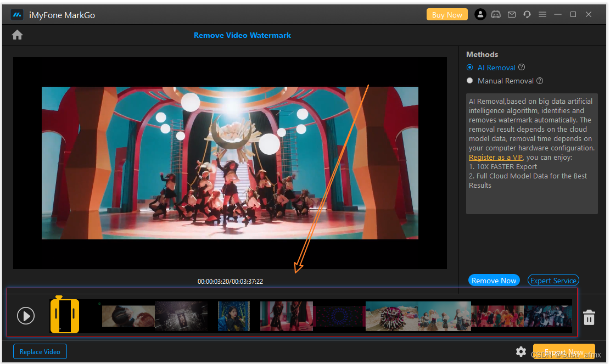Show help for Manual Removal

(x=540, y=81)
